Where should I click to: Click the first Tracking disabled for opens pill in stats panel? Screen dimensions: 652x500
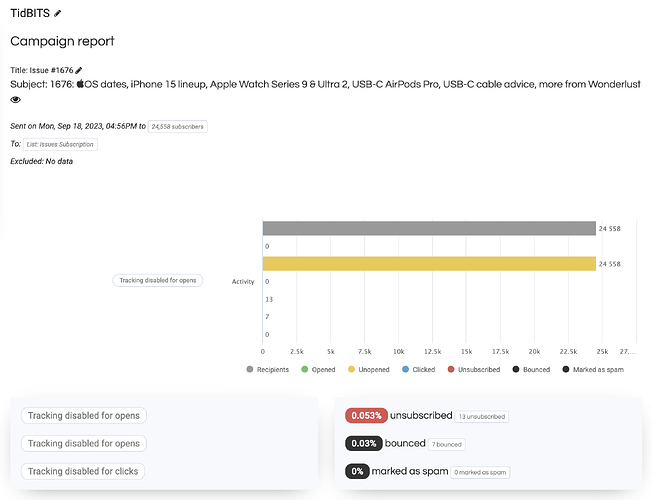click(x=84, y=416)
